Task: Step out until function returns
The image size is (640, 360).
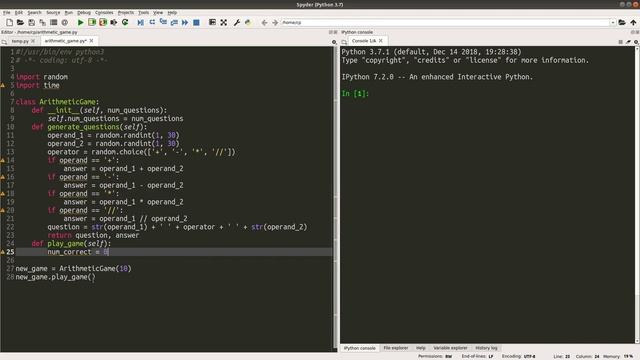Action: coord(174,22)
